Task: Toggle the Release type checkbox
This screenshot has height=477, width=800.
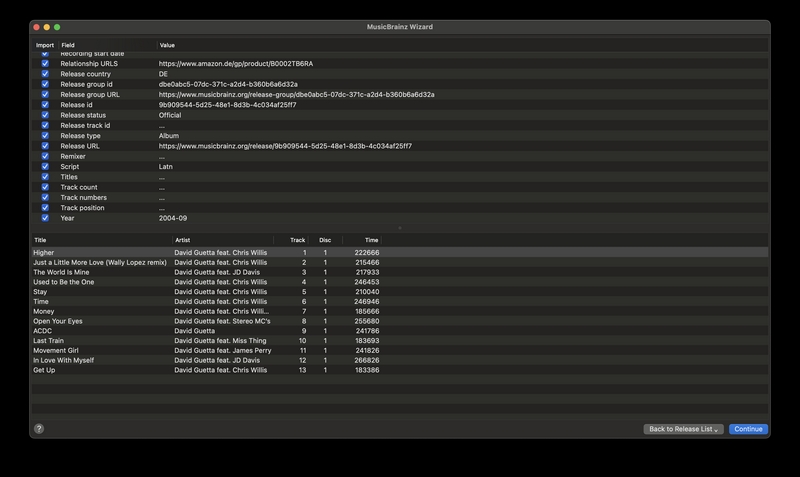Action: (45, 136)
